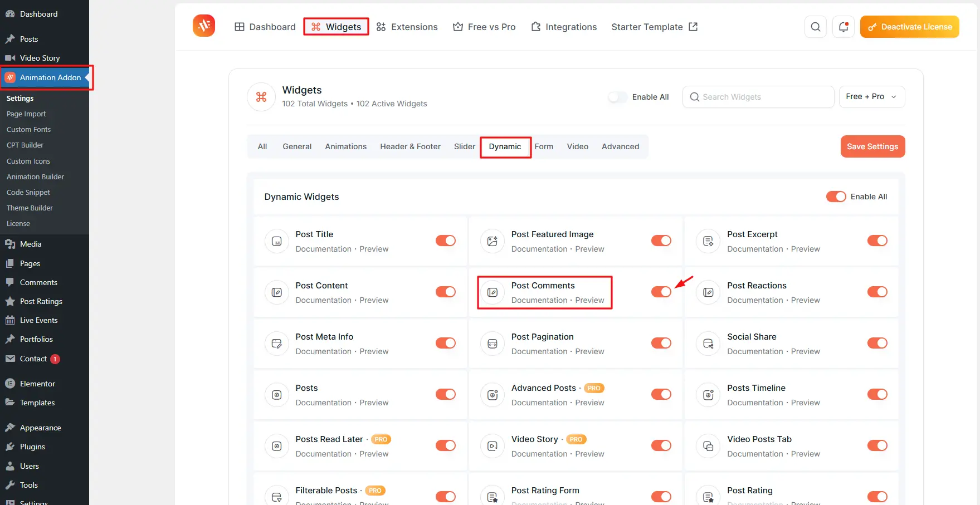This screenshot has width=980, height=505.
Task: Click the Social Share widget icon
Action: tap(708, 344)
